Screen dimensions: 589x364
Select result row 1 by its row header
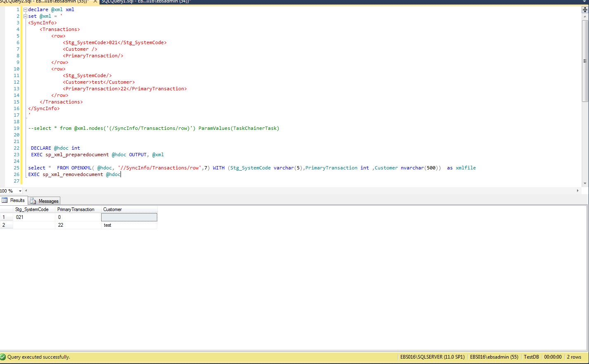7,217
